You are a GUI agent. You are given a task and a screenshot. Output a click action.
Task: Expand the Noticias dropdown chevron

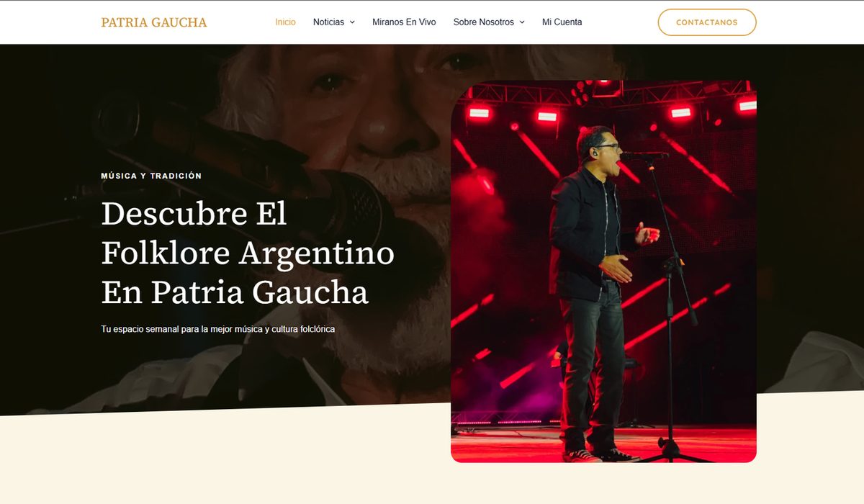point(352,22)
